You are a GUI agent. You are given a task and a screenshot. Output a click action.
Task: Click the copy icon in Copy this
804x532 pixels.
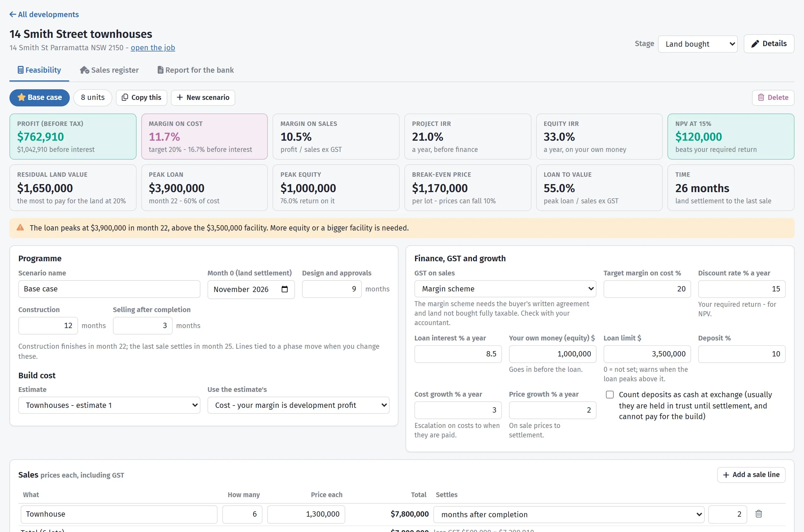point(125,97)
